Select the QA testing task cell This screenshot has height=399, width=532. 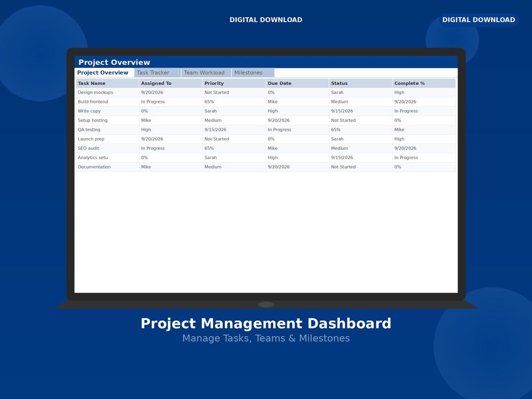pos(107,130)
